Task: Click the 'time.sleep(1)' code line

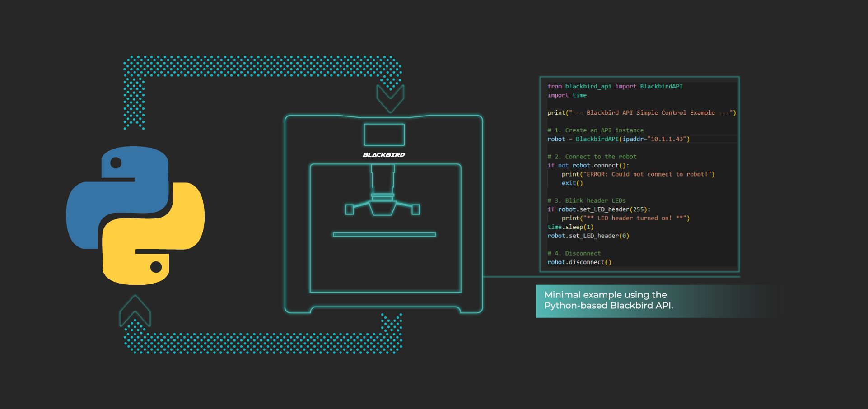Action: (570, 227)
